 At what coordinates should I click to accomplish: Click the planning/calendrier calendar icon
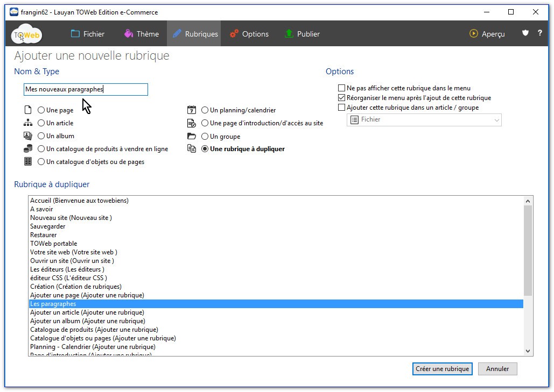tap(192, 110)
